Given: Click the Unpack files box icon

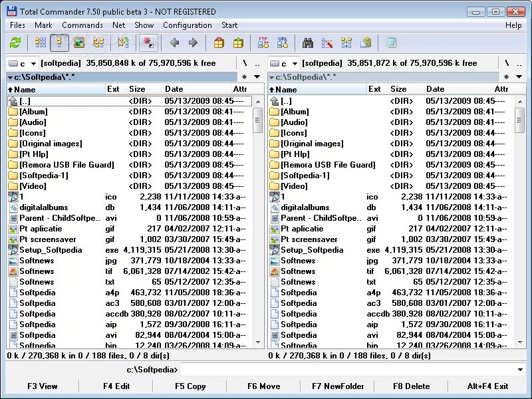Looking at the screenshot, I should tap(238, 43).
